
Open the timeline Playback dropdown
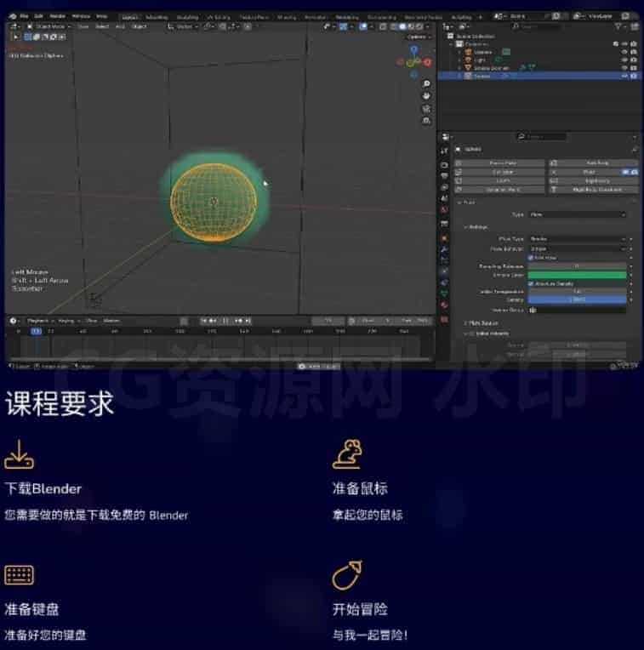(40, 321)
